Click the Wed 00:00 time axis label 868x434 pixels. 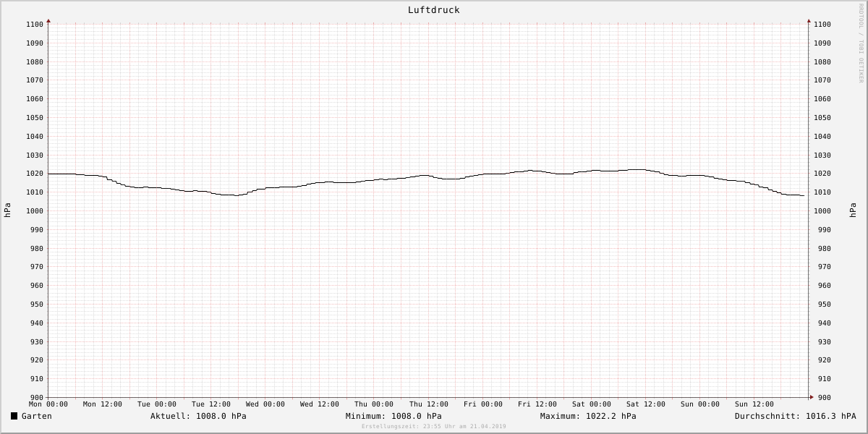[x=265, y=404]
